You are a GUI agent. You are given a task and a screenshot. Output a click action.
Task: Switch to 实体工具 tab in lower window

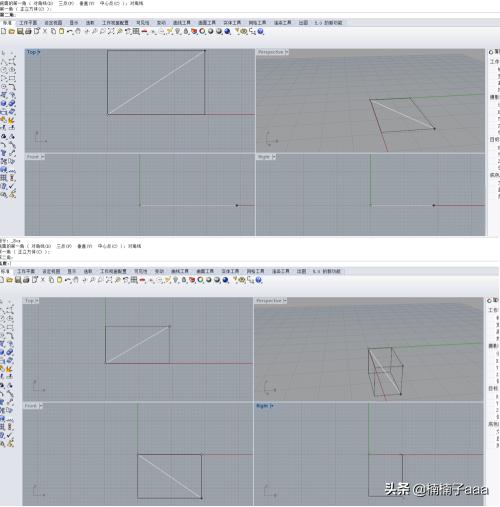point(230,271)
